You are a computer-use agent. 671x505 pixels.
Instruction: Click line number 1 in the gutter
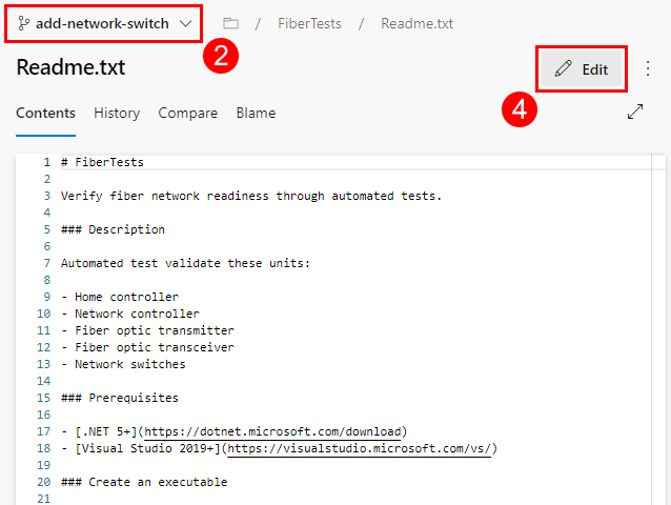pos(47,162)
